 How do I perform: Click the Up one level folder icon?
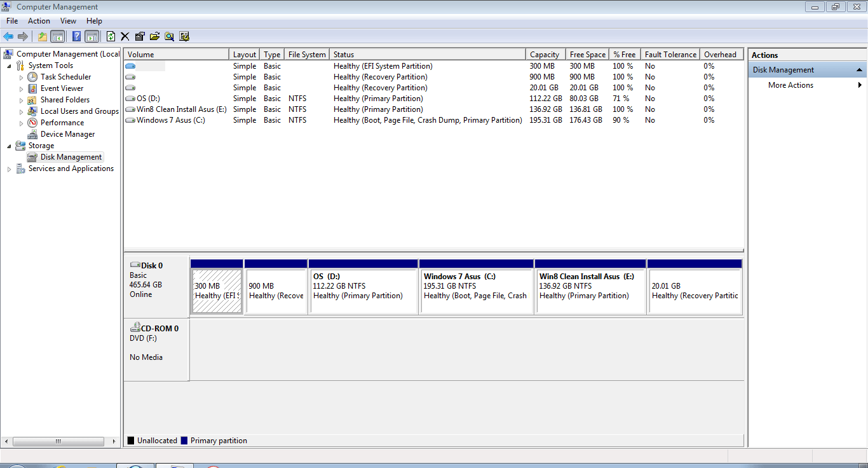pyautogui.click(x=43, y=36)
